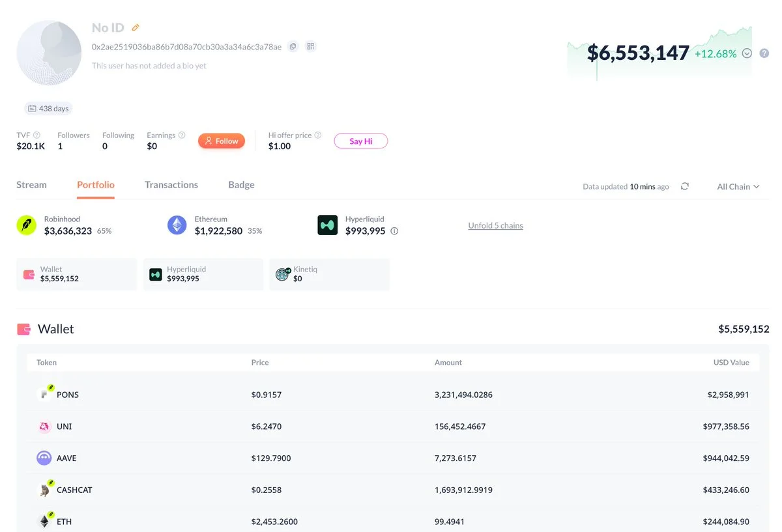Image resolution: width=782 pixels, height=532 pixels.
Task: Click the UNI amount 156,452.4667
Action: [x=460, y=427]
